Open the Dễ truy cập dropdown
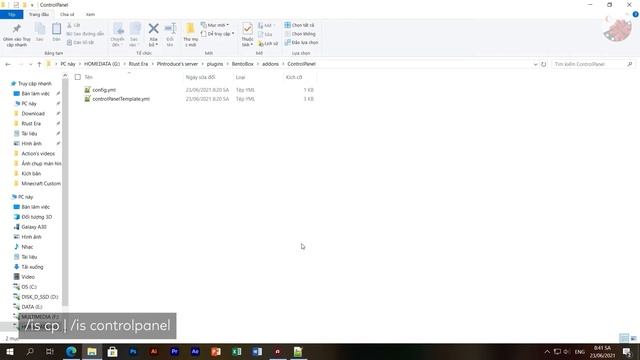Viewport: 640px width, 360px height. pos(218,34)
